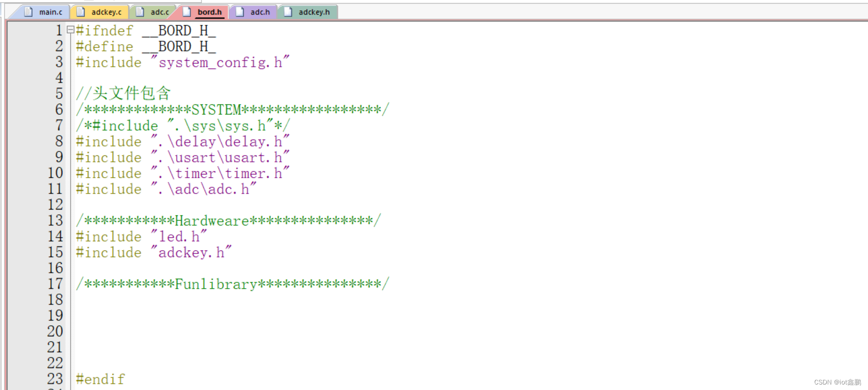Click the file icon on adckey.h tab
Image resolution: width=868 pixels, height=390 pixels.
[288, 12]
